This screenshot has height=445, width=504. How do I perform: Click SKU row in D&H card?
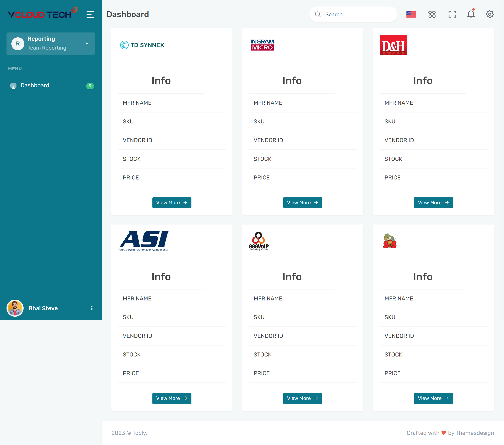point(433,122)
